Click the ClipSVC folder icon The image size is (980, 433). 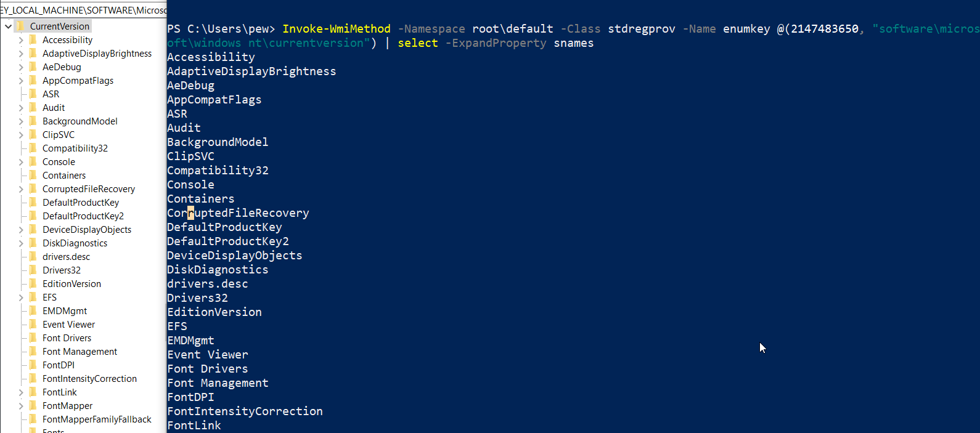click(x=33, y=134)
